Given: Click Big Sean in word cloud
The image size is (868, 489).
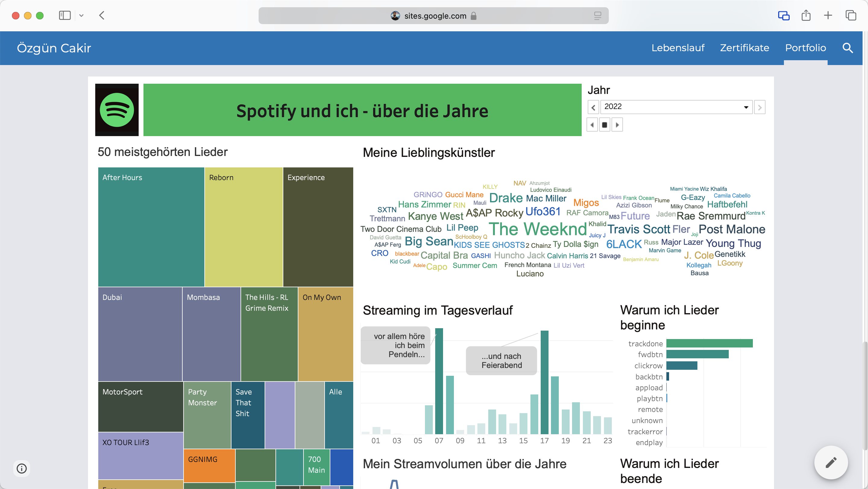Looking at the screenshot, I should [x=429, y=241].
